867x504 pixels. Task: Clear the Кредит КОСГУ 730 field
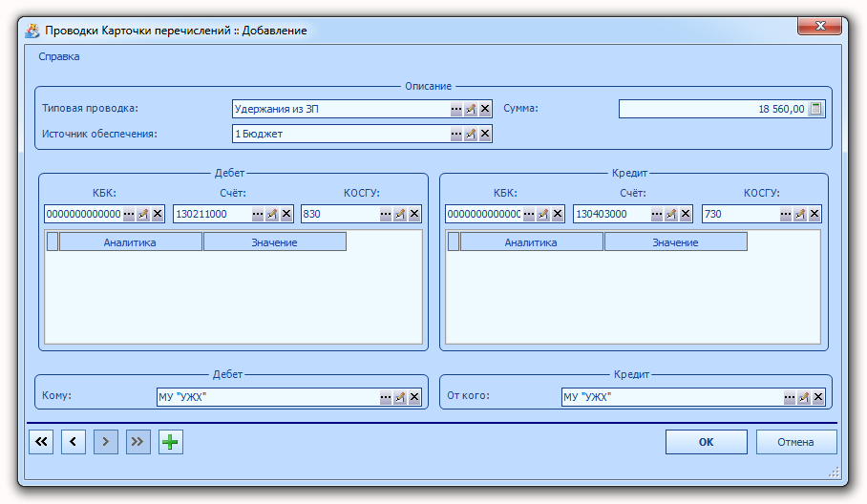coord(814,214)
